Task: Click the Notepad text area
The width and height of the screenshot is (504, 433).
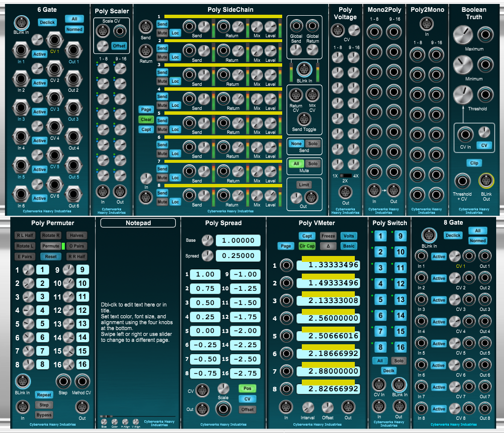Action: [x=138, y=321]
